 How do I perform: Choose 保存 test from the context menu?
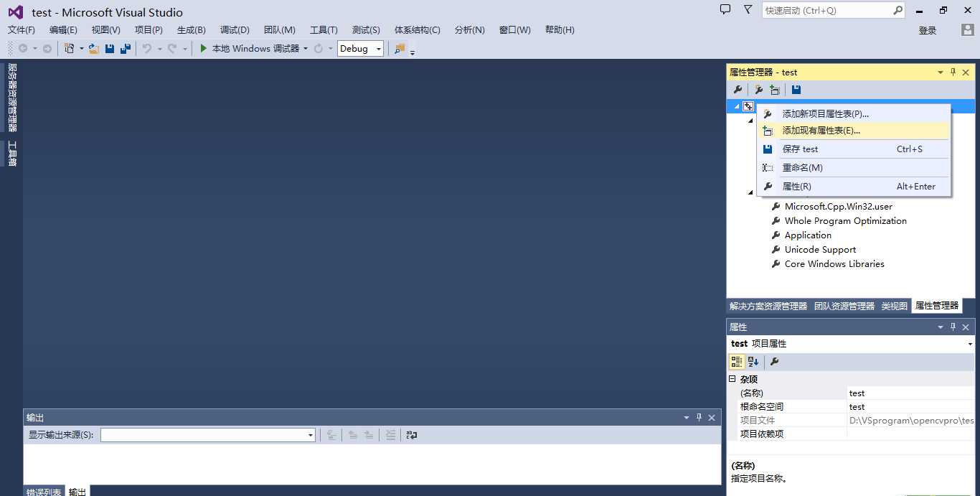coord(854,149)
